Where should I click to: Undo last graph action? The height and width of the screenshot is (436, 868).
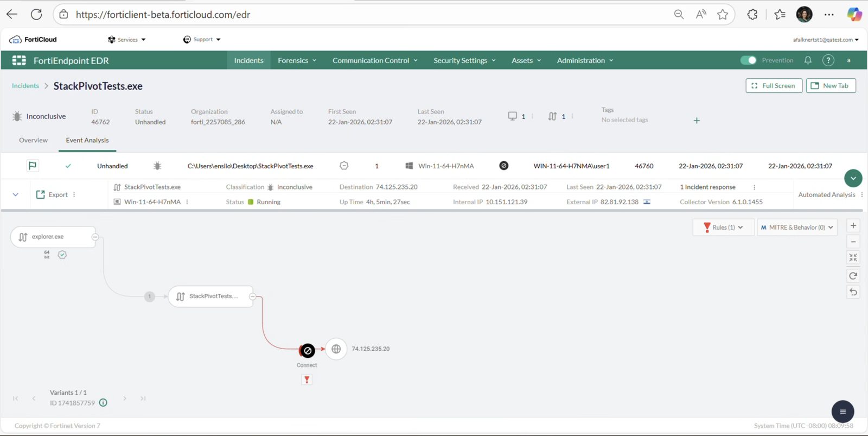coord(853,292)
